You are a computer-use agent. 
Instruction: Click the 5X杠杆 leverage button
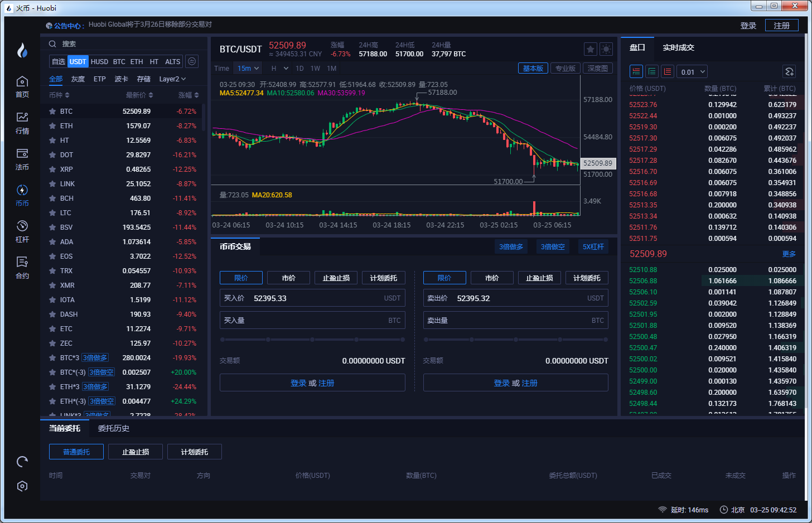pyautogui.click(x=593, y=246)
